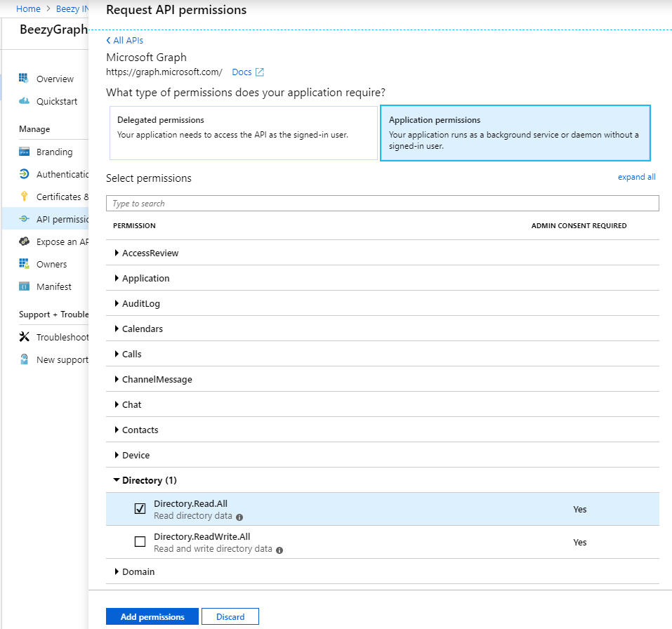Click the Expose an API cloud icon
The image size is (672, 629).
[x=24, y=241]
